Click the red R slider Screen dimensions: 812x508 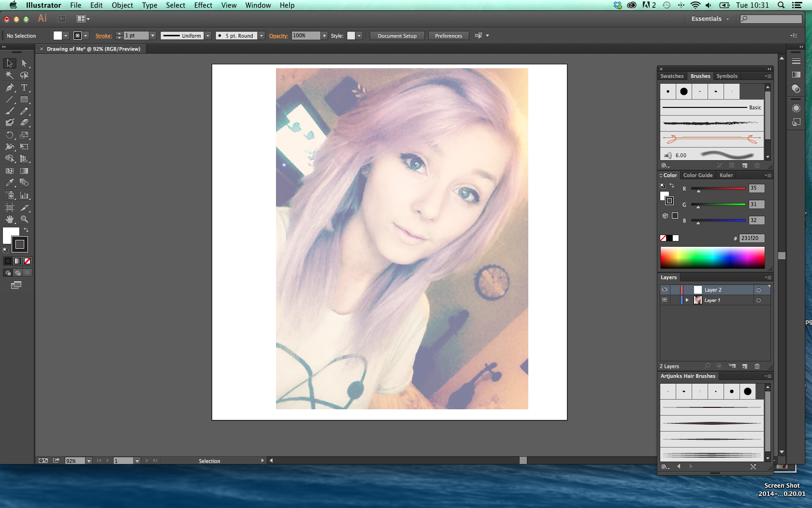click(x=718, y=189)
